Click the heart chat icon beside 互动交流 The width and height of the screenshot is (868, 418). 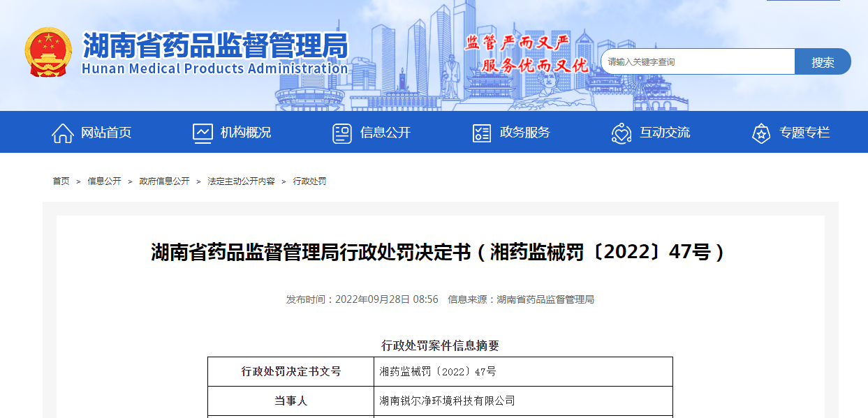tap(621, 133)
